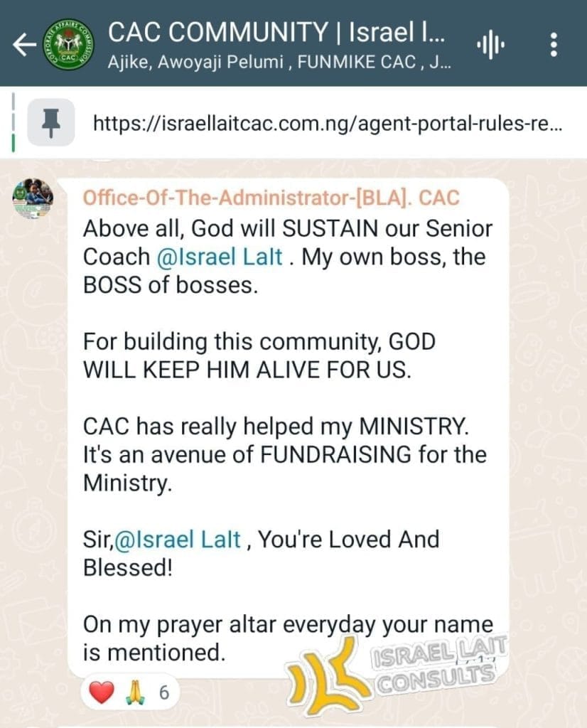Tap the member list starting with Ajike
The height and width of the screenshot is (728, 587).
277,62
